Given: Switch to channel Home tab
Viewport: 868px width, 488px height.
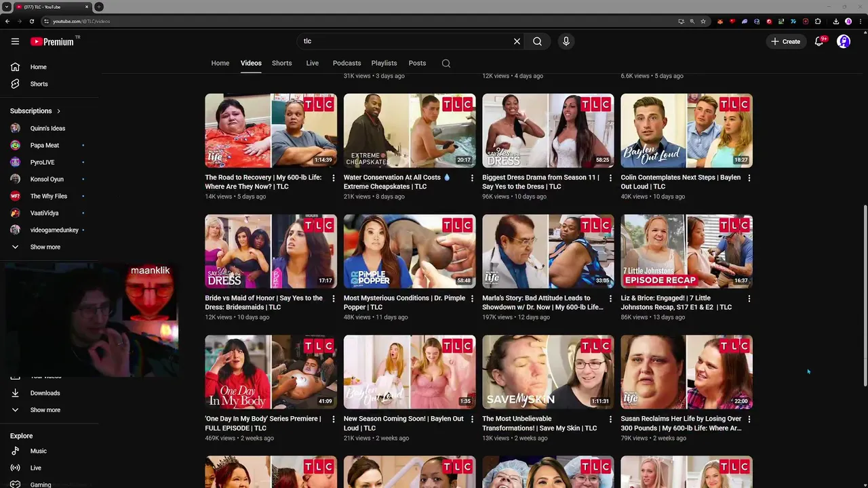Looking at the screenshot, I should (x=220, y=63).
